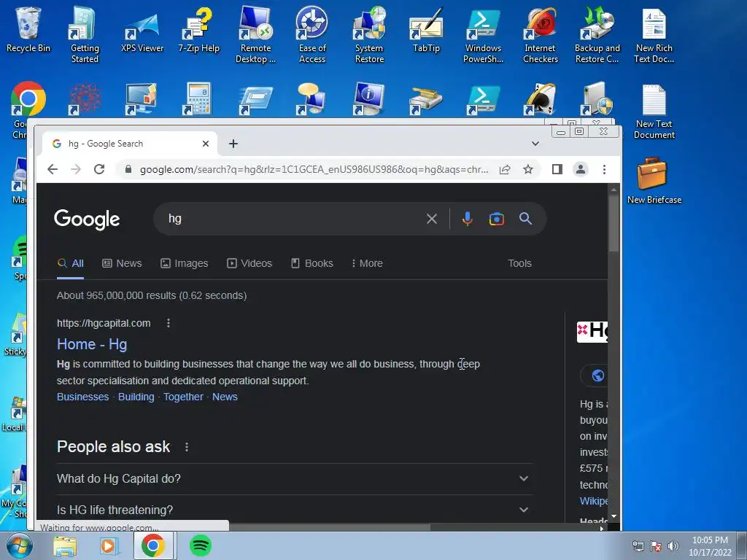Open People also ask options menu
Screen dimensions: 747x560
point(187,447)
